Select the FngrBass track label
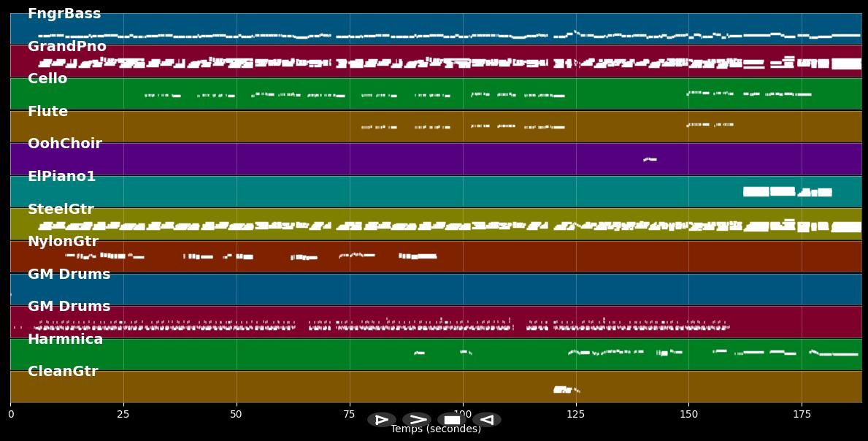The image size is (868, 441). click(64, 14)
